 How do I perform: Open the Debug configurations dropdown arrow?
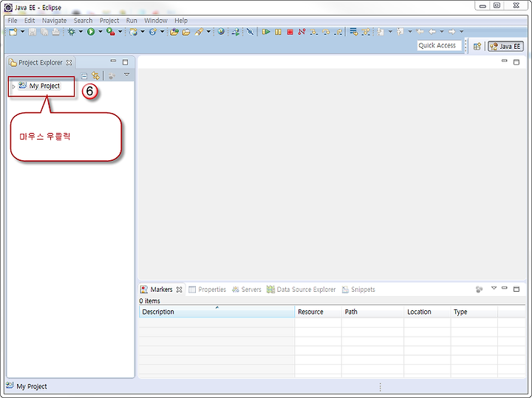[x=81, y=32]
